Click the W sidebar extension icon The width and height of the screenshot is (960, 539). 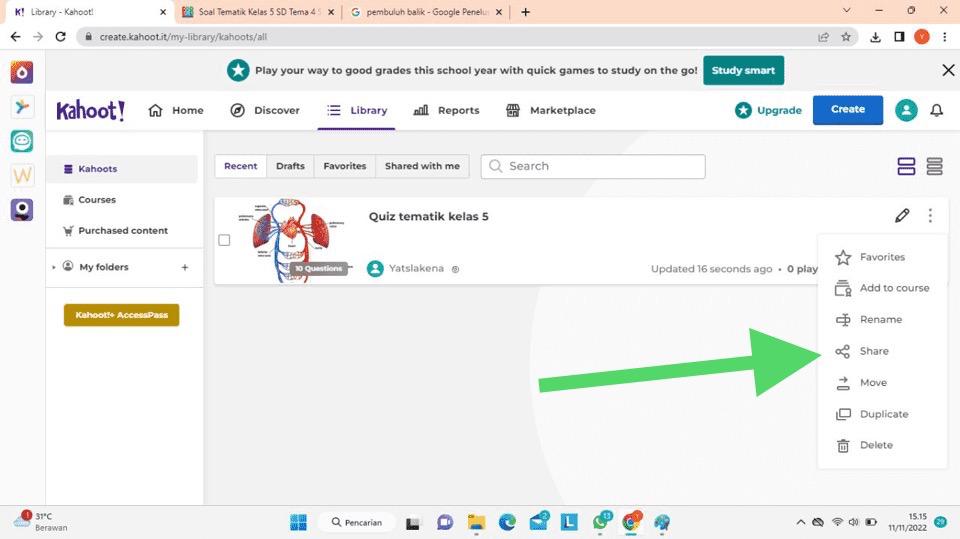coord(21,176)
